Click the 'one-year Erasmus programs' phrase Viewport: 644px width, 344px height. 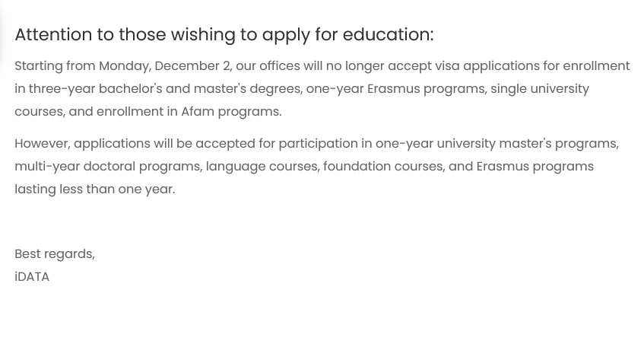coord(396,89)
